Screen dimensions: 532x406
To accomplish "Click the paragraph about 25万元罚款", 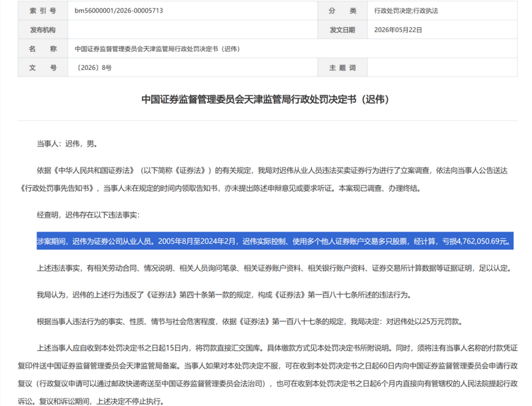I will [x=251, y=322].
